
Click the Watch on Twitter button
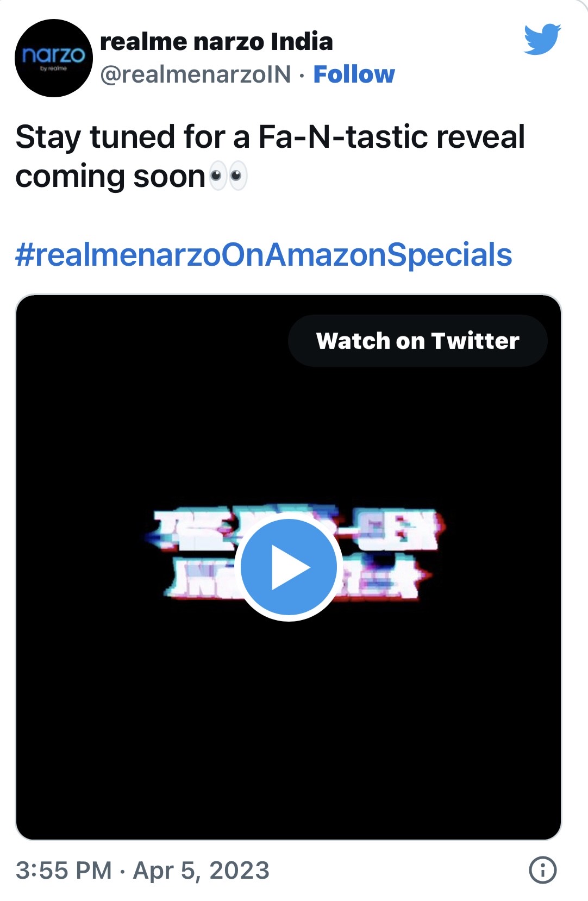click(417, 341)
